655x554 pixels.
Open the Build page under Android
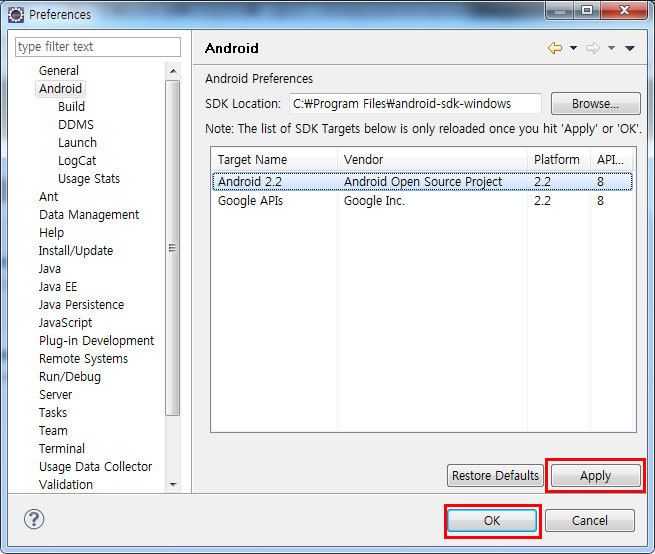(71, 107)
